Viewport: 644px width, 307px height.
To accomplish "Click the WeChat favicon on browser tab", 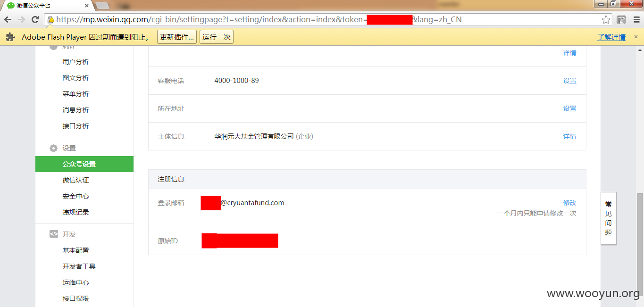I will [x=11, y=6].
